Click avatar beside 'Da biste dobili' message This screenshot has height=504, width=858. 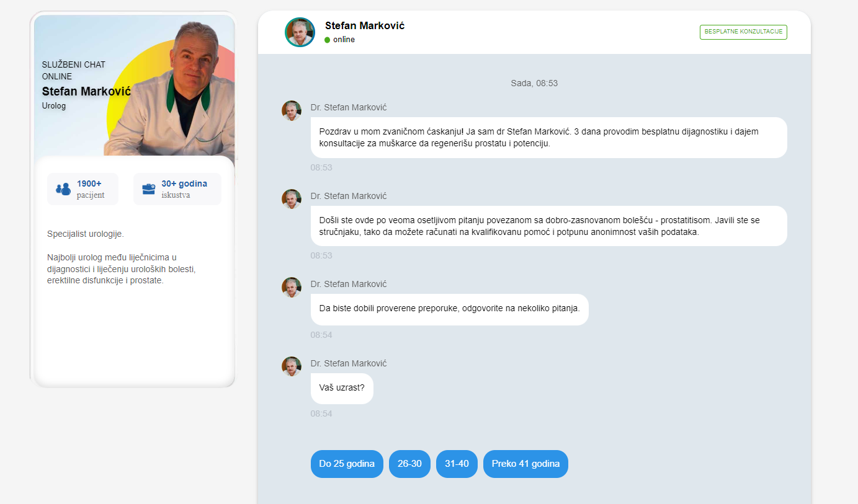292,287
